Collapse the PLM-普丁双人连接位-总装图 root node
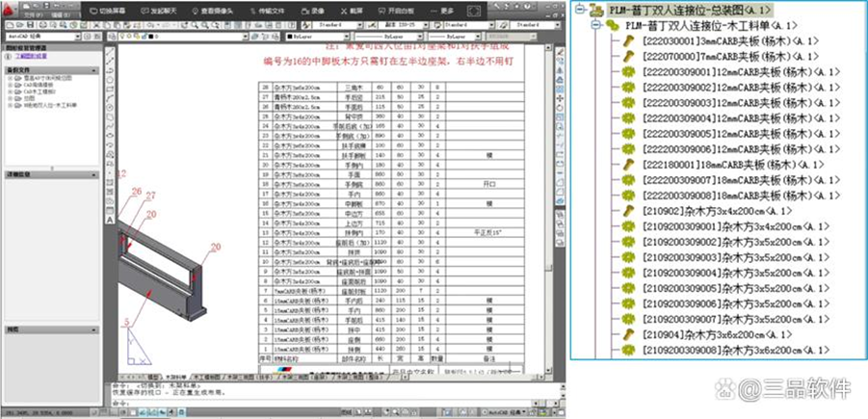 [x=581, y=10]
